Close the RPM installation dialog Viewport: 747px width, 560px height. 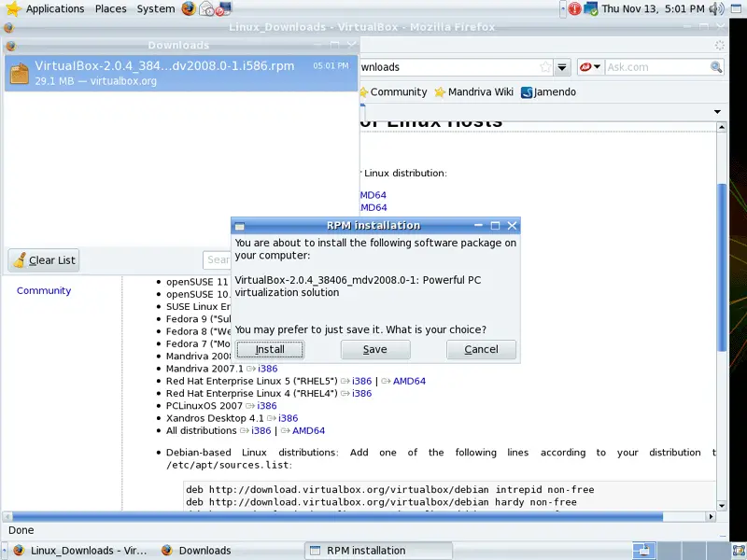click(x=512, y=226)
